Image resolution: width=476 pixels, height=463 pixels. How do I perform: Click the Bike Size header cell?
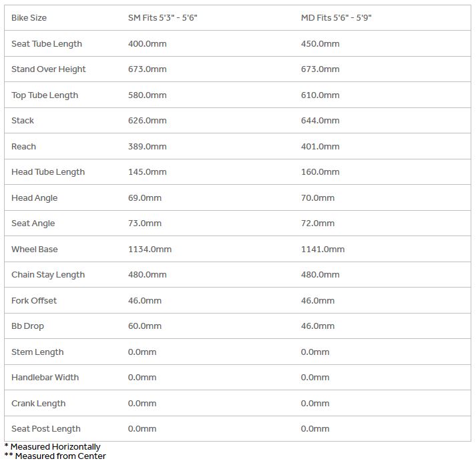[29, 18]
